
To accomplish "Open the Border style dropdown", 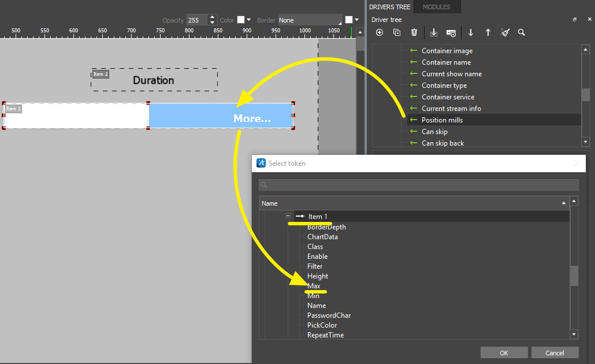I will 310,20.
